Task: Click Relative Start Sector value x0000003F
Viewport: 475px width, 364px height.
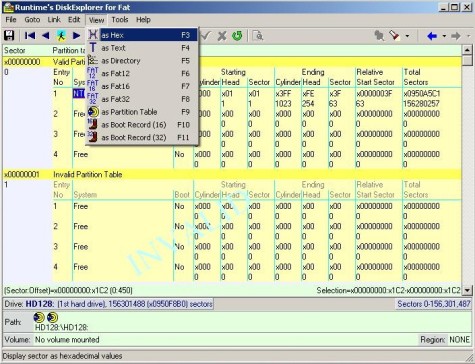Action: tap(374, 94)
